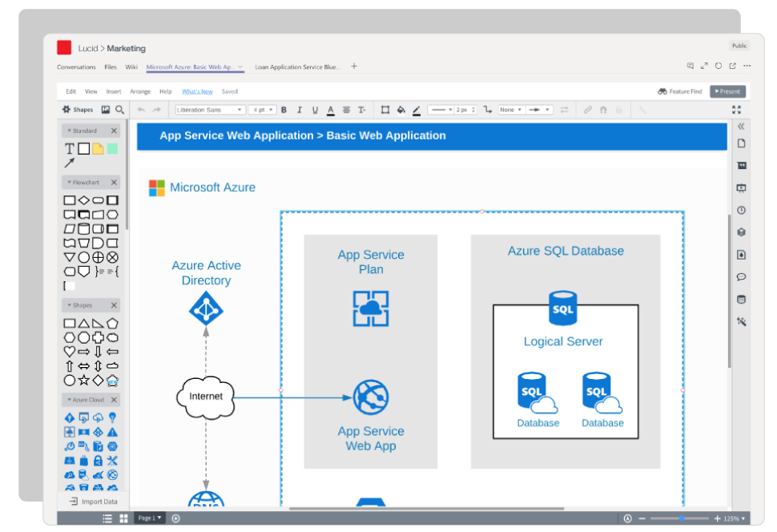This screenshot has width=777, height=532.
Task: Open the fill color bucket tool
Action: coord(401,110)
